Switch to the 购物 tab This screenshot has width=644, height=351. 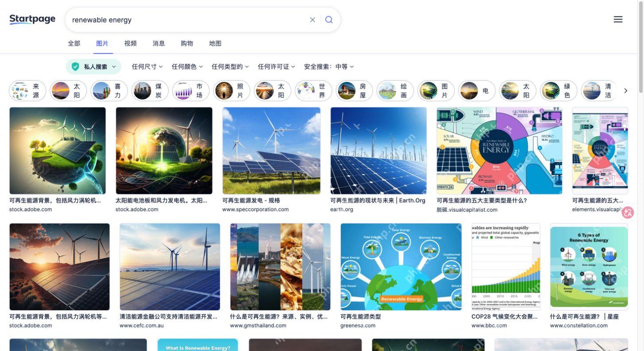pyautogui.click(x=187, y=43)
